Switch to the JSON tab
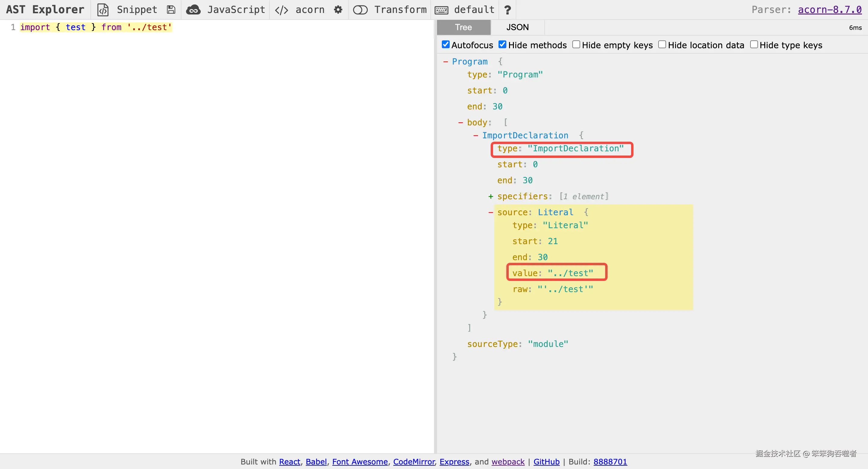The height and width of the screenshot is (469, 868). [x=517, y=27]
